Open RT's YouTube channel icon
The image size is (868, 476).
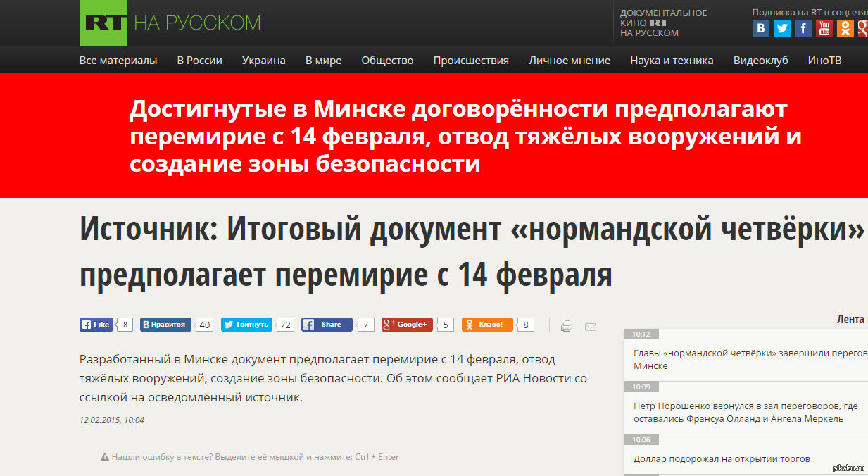824,28
